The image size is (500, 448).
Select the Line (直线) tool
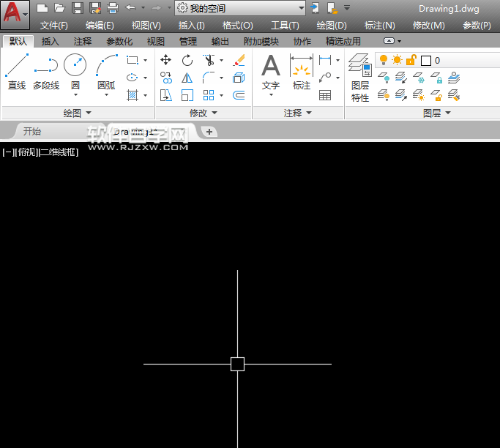point(17,72)
